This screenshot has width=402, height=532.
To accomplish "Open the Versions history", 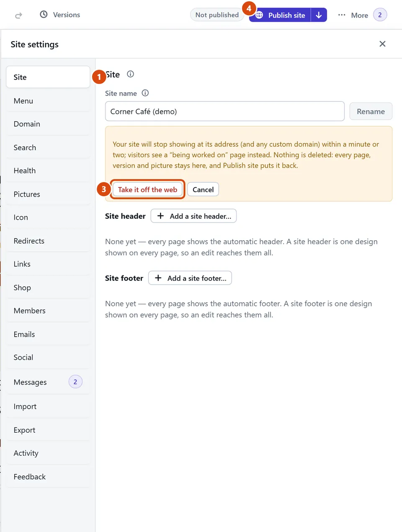I will pyautogui.click(x=60, y=15).
